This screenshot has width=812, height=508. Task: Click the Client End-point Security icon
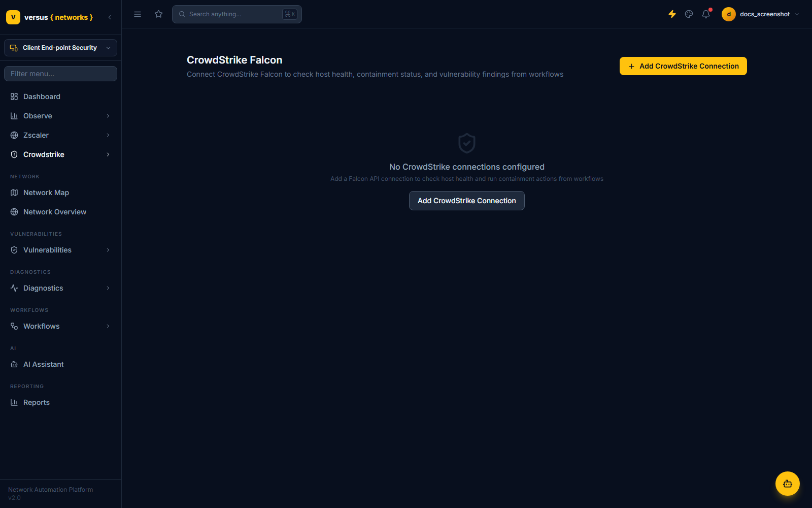click(x=14, y=48)
